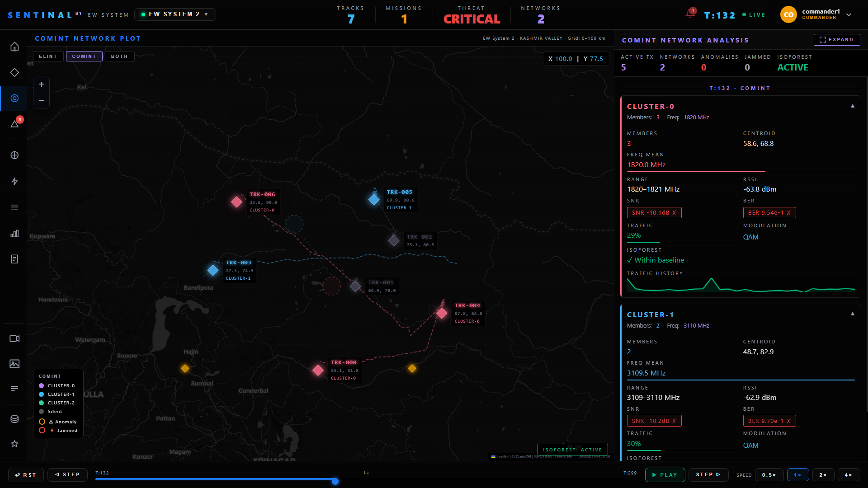Click CLUSTER-1 legend entry
The width and height of the screenshot is (868, 488).
pyautogui.click(x=57, y=394)
